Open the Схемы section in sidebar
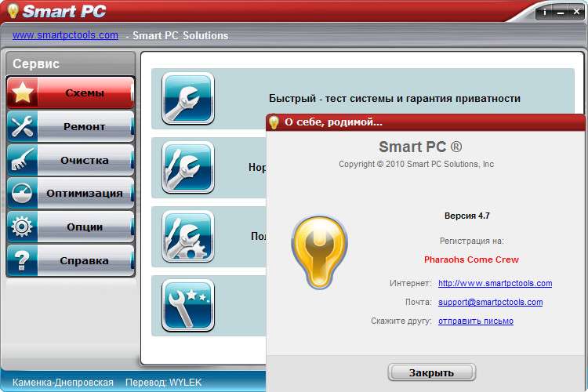588x392 pixels. tap(70, 93)
